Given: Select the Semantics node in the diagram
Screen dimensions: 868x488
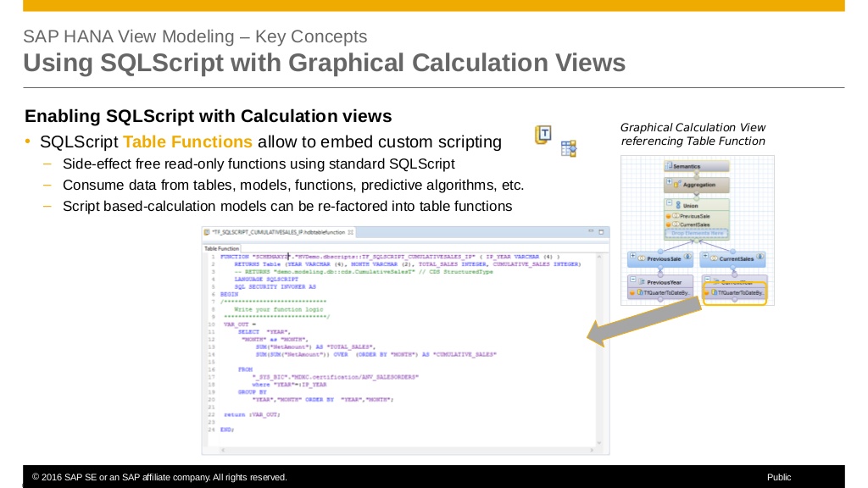Looking at the screenshot, I should click(x=697, y=166).
